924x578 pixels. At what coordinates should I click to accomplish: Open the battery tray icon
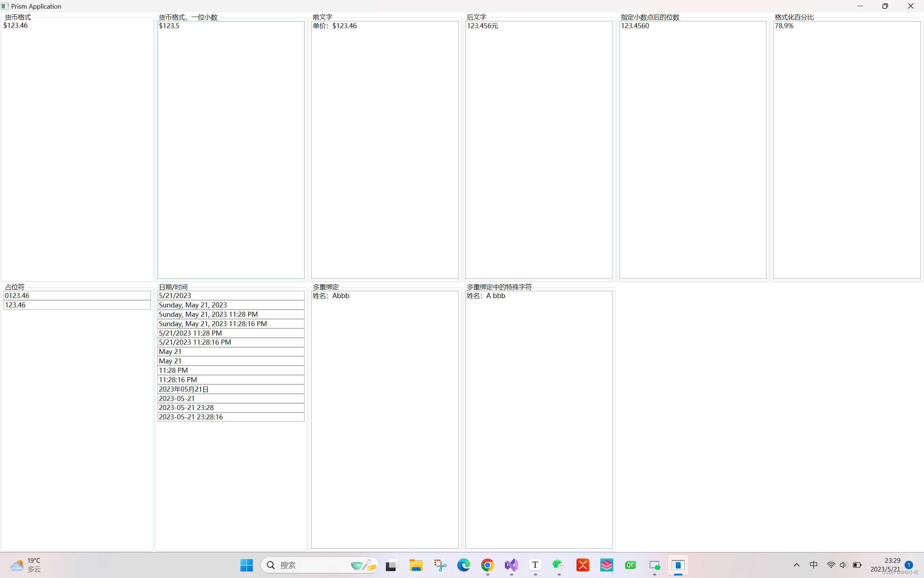point(857,565)
